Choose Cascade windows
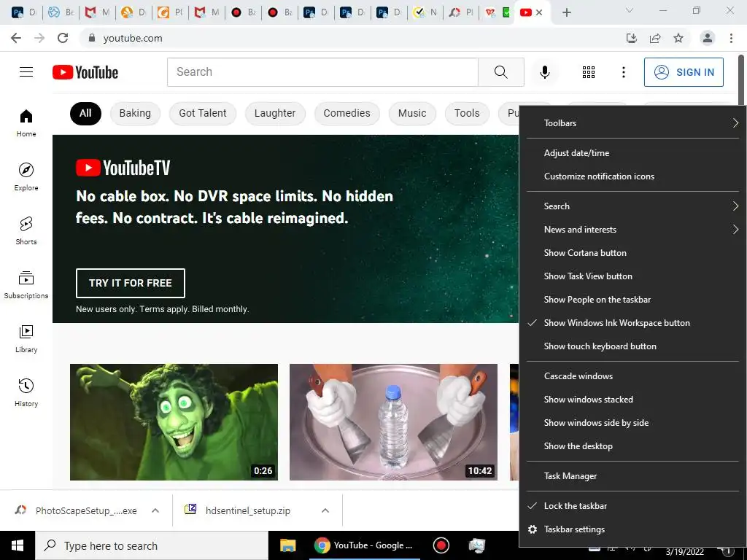 pos(633,376)
